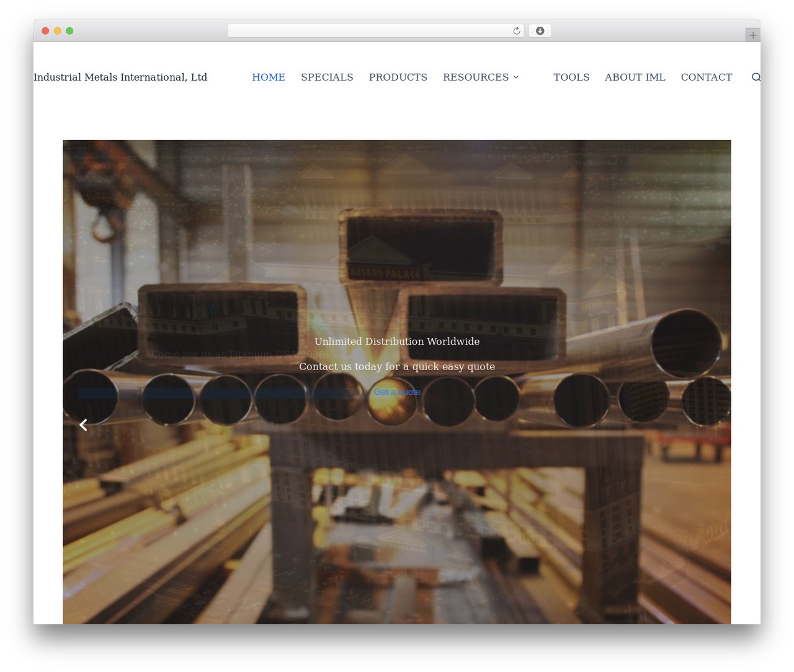Expand the Resources dropdown chevron
This screenshot has height=672, width=794.
pos(516,77)
